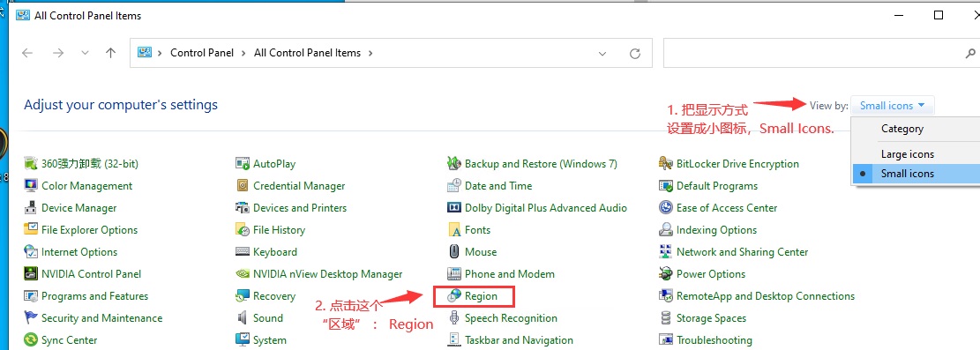The image size is (980, 350).
Task: Go forward with the Forward arrow
Action: tap(58, 53)
